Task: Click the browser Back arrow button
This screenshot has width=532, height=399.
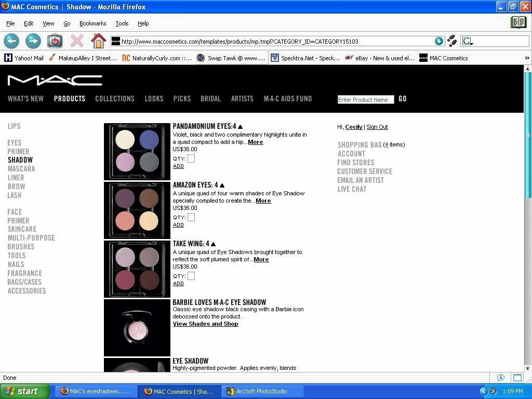Action: [x=11, y=41]
